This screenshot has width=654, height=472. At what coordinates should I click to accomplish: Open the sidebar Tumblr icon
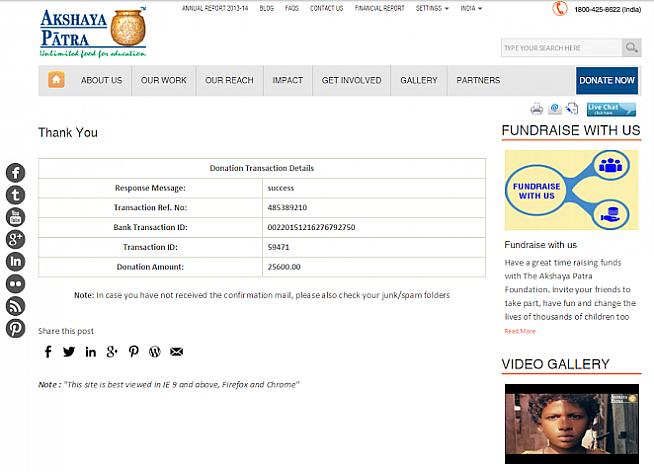point(15,195)
